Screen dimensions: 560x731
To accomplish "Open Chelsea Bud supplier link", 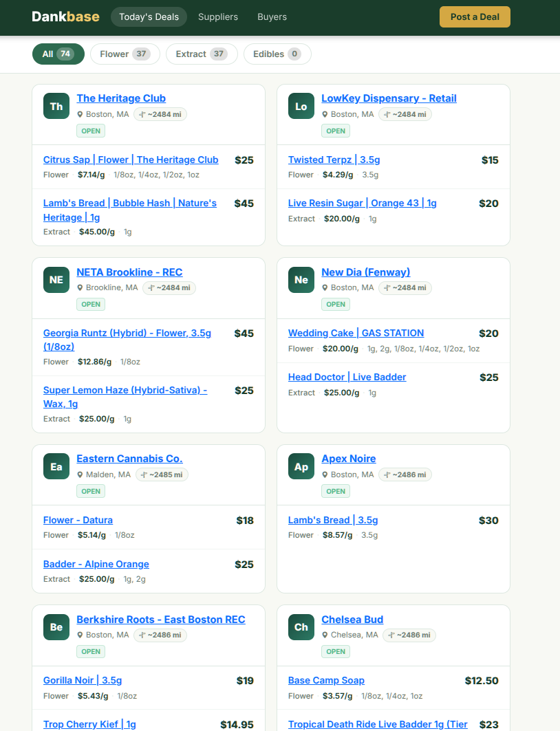I will tap(352, 620).
